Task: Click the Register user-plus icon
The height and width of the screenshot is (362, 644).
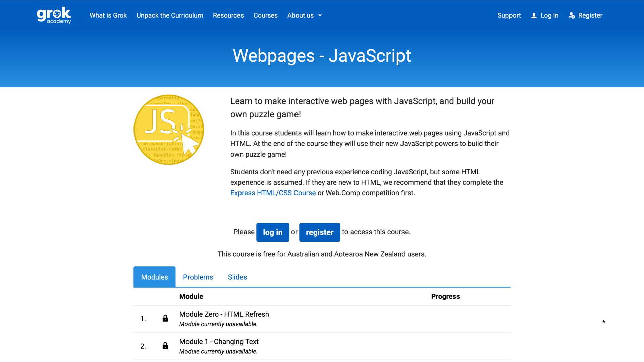Action: pos(572,16)
